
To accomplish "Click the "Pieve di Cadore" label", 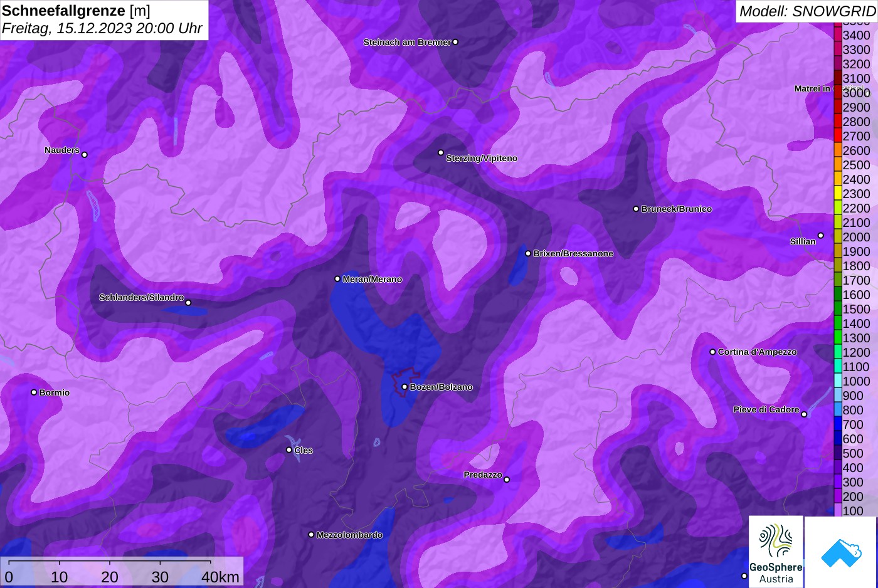I will pyautogui.click(x=766, y=409).
